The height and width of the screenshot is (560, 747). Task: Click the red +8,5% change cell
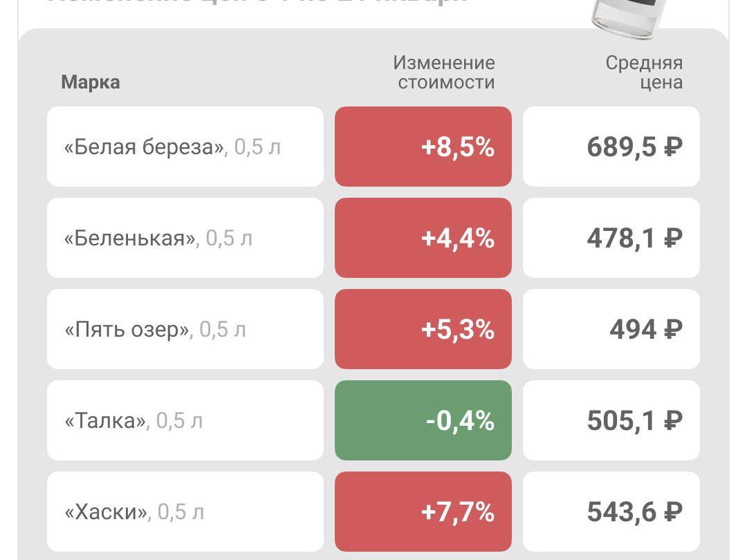tap(423, 147)
